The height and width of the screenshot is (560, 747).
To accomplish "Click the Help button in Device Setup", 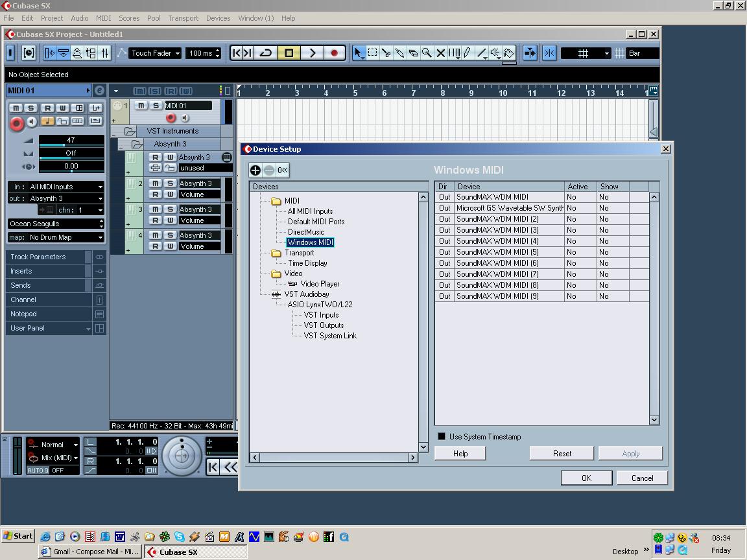I will (x=460, y=453).
